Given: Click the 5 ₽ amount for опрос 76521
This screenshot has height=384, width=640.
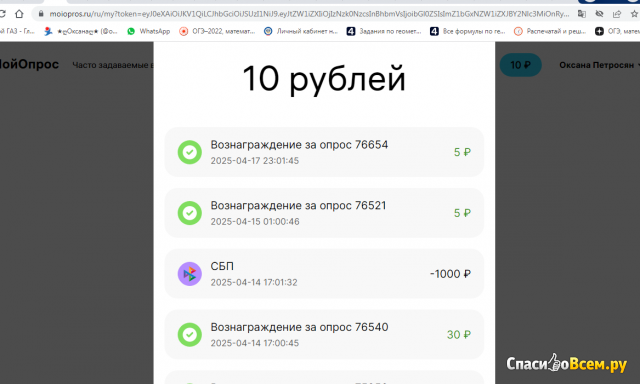Looking at the screenshot, I should (462, 213).
